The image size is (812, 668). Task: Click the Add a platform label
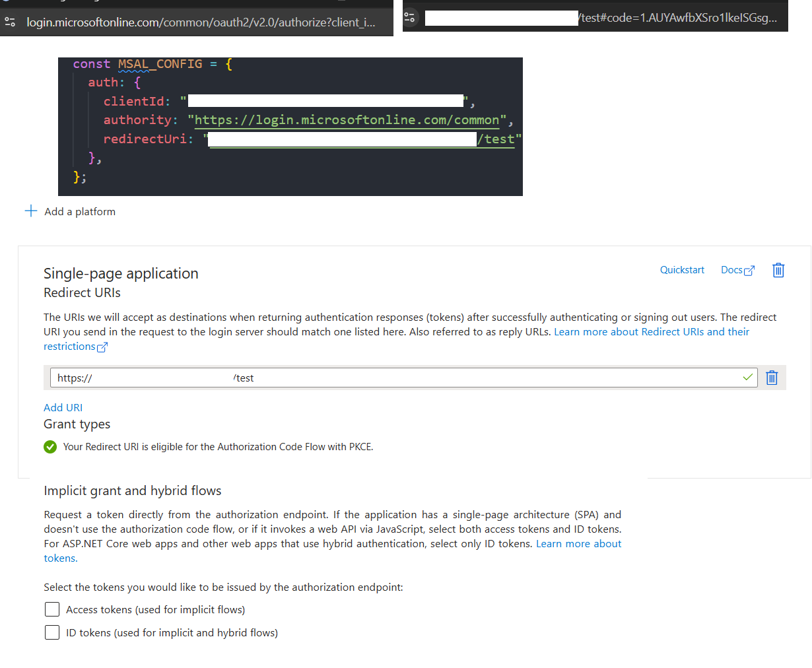(80, 211)
